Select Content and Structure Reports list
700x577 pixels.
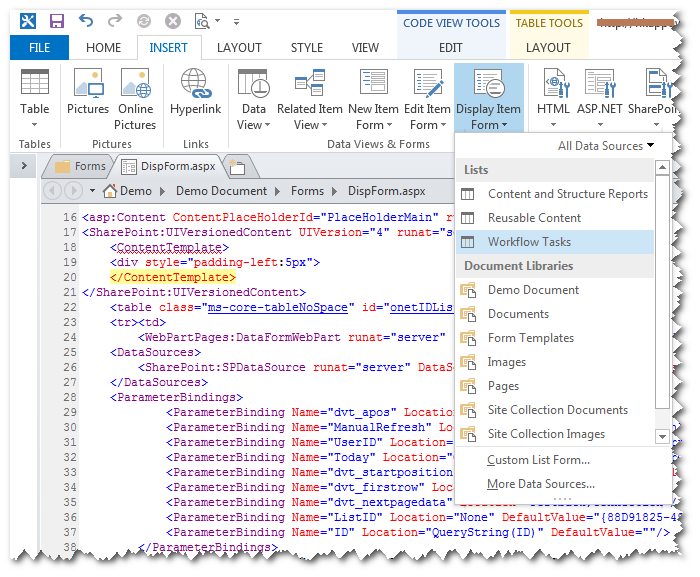click(x=555, y=194)
